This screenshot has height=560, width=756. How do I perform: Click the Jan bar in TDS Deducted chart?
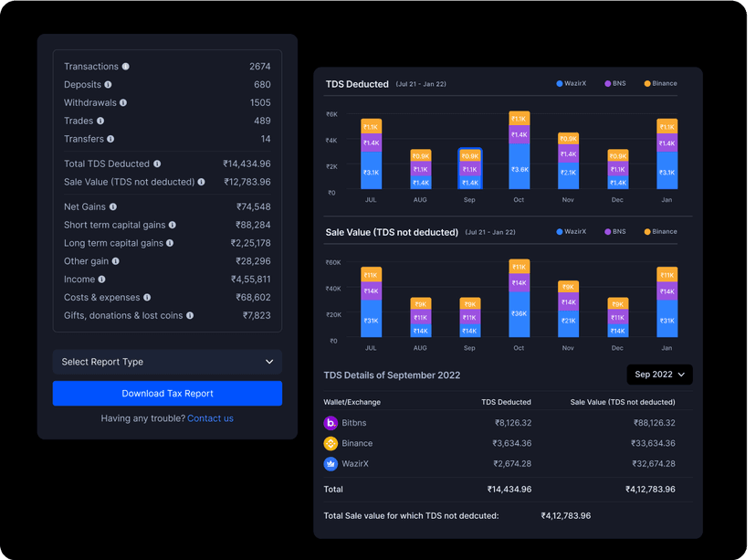pos(667,154)
